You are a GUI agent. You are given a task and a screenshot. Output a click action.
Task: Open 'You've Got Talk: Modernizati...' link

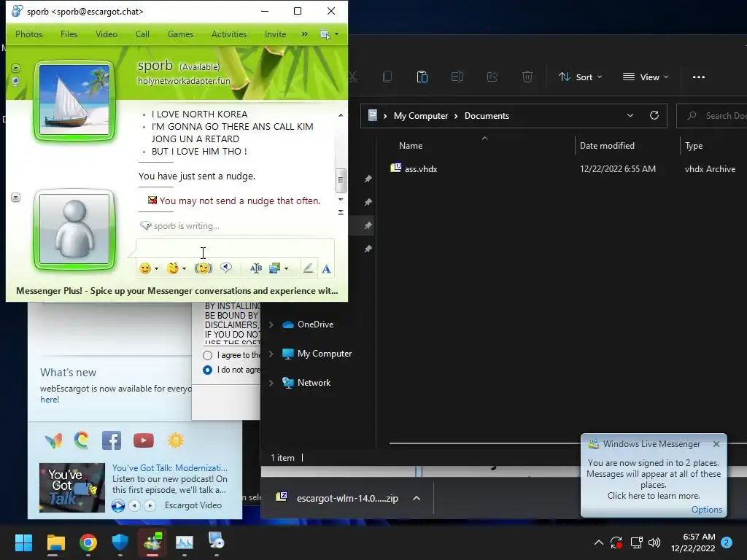coord(169,468)
